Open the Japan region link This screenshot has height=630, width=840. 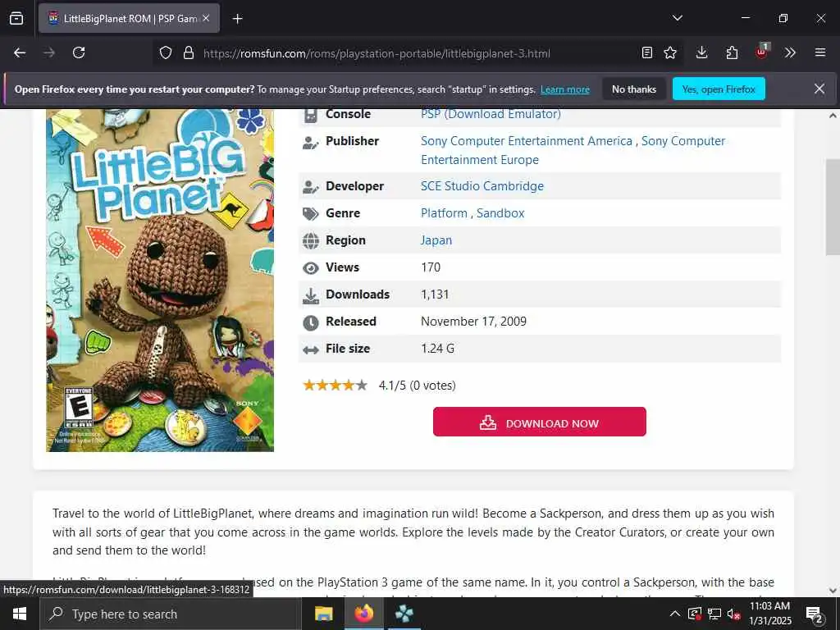click(x=436, y=240)
